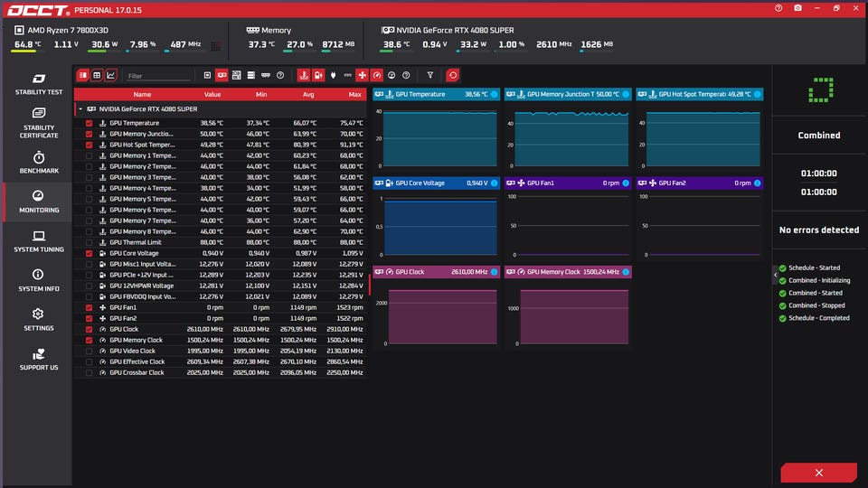This screenshot has height=488, width=868.
Task: Toggle memory sensors filter icon
Action: [266, 75]
